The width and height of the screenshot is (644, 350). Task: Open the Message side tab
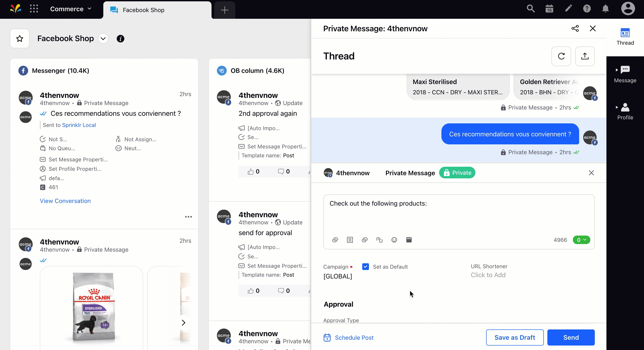pyautogui.click(x=625, y=74)
